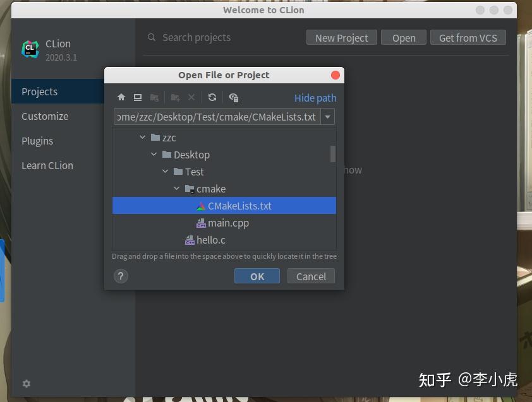This screenshot has height=402, width=532.
Task: Create new directory toolbar icon
Action: click(x=175, y=98)
